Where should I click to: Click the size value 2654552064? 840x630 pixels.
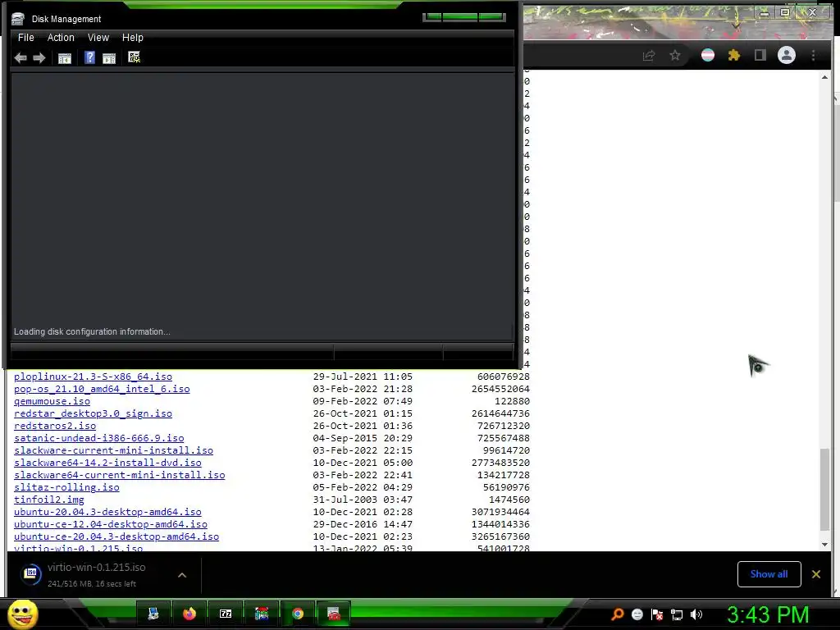point(500,389)
